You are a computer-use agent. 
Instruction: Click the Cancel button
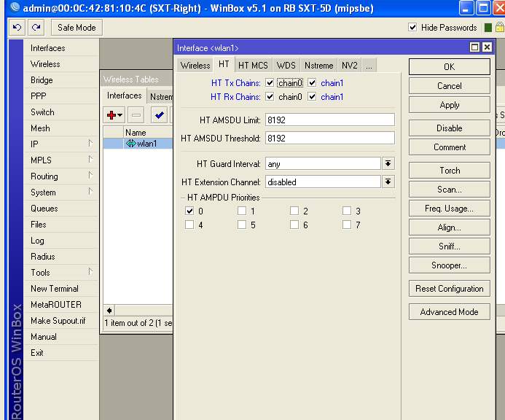click(450, 86)
